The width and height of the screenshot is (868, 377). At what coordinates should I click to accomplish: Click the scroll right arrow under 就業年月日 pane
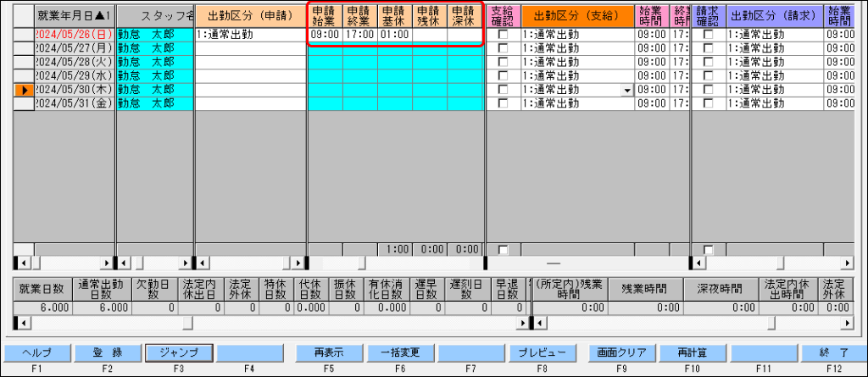pyautogui.click(x=108, y=263)
